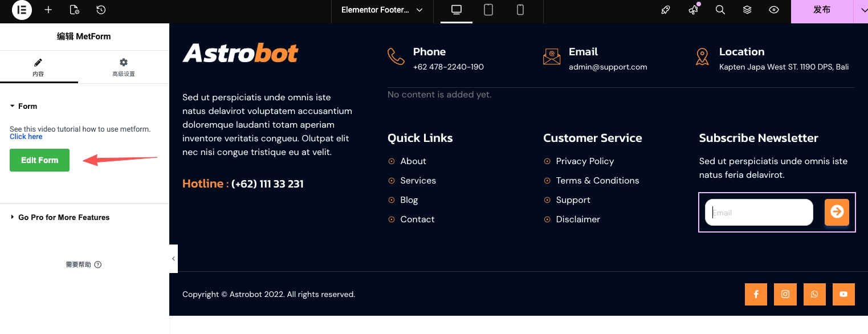868x334 pixels.
Task: Switch to the 高级设置 tab
Action: tap(124, 67)
